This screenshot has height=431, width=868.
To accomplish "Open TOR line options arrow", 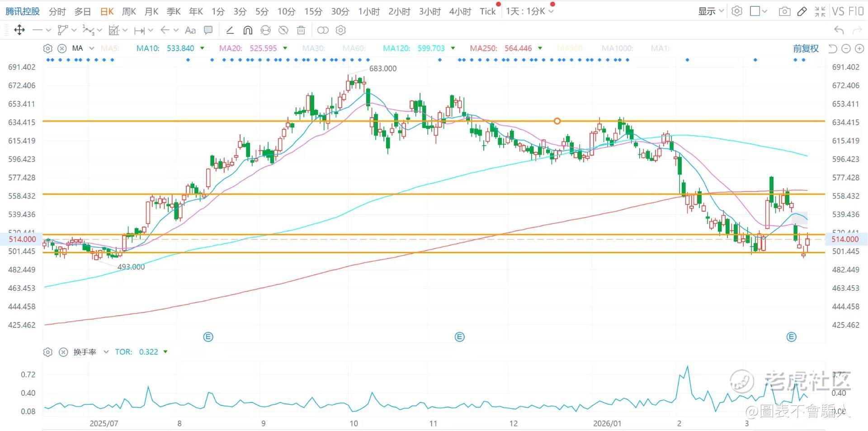I will (x=165, y=352).
